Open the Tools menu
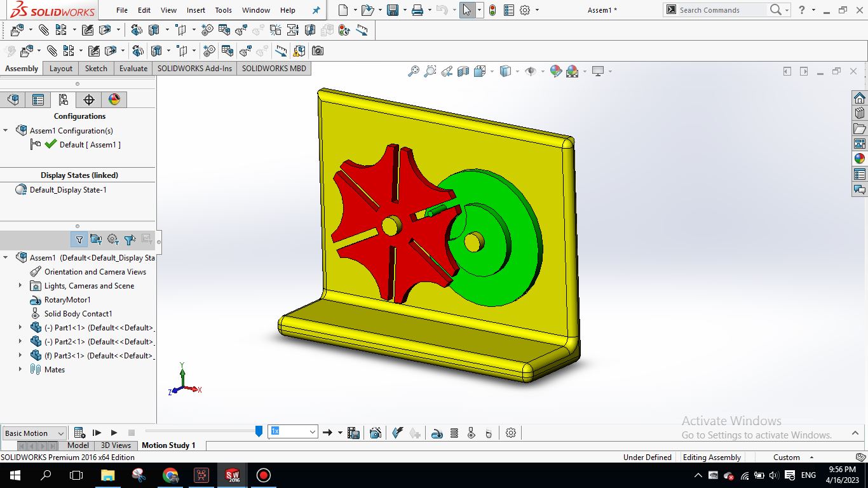The image size is (868, 488). (223, 10)
